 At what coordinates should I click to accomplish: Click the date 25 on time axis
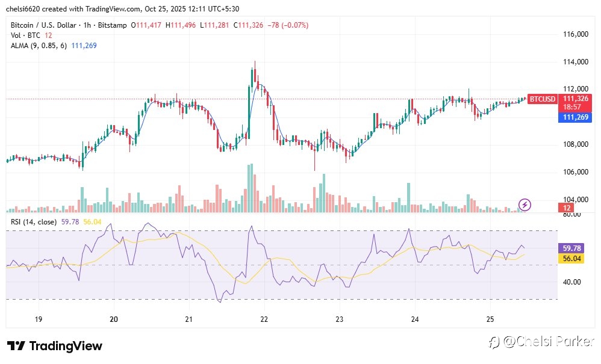tap(490, 319)
